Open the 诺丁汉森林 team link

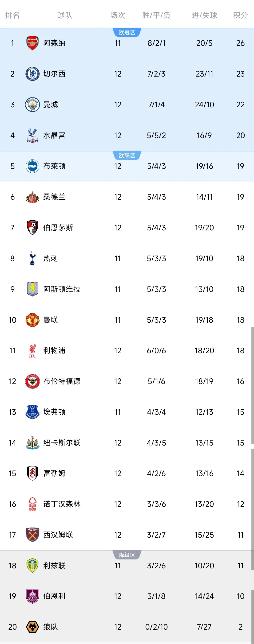[62, 504]
